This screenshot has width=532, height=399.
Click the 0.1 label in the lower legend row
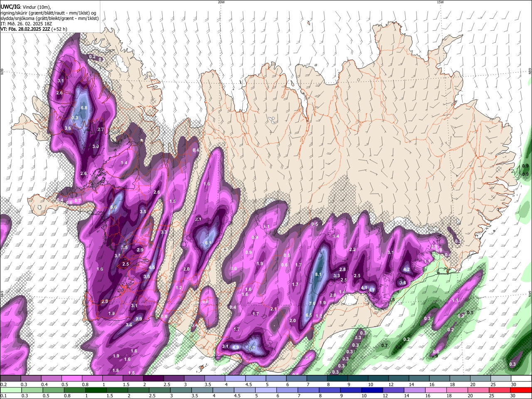coord(3,396)
